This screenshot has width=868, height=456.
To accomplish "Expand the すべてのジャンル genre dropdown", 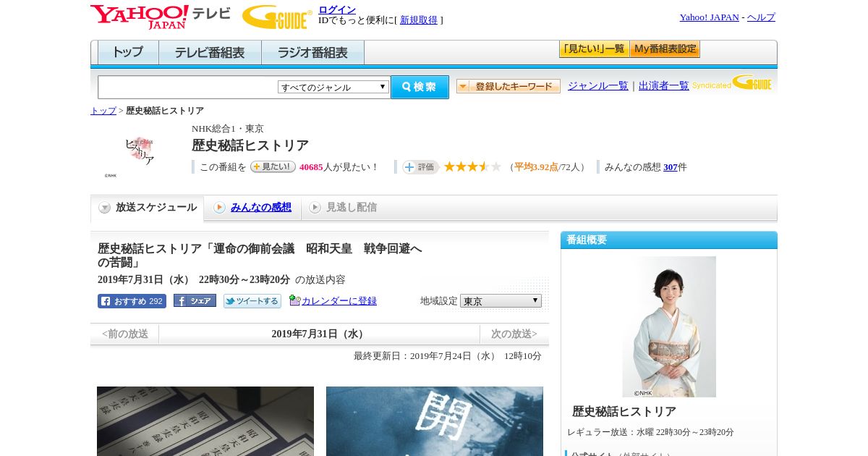I will coord(333,87).
